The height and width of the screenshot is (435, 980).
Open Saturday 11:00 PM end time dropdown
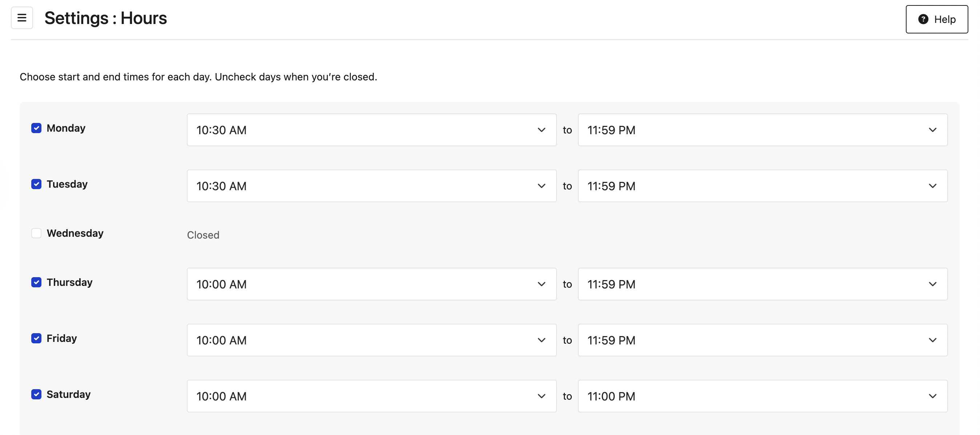[762, 396]
